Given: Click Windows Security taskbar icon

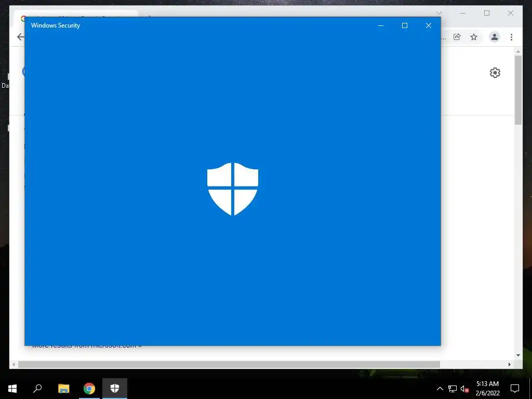Looking at the screenshot, I should click(115, 389).
